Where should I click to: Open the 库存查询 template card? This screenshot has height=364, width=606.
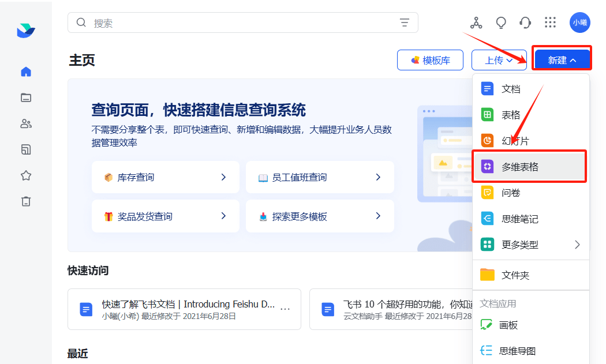pyautogui.click(x=166, y=177)
